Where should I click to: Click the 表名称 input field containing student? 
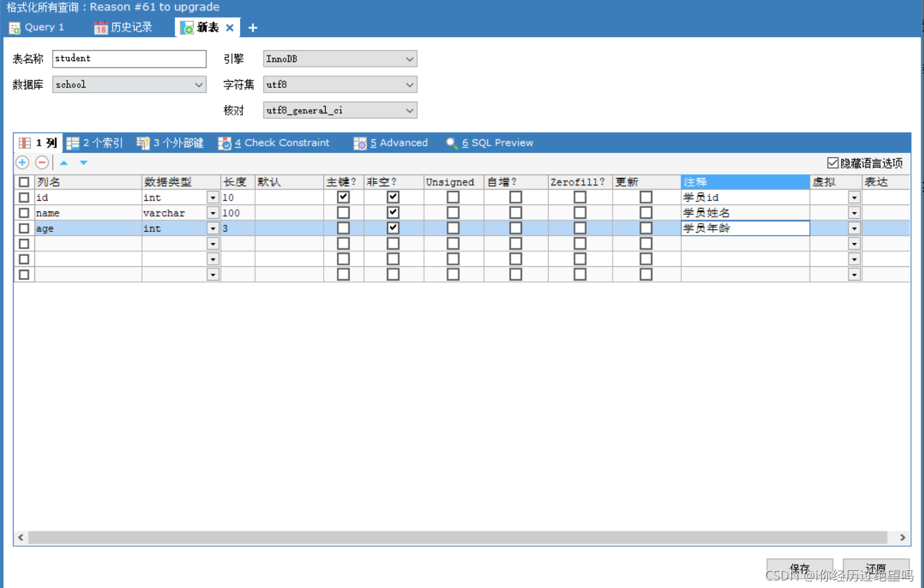[130, 59]
